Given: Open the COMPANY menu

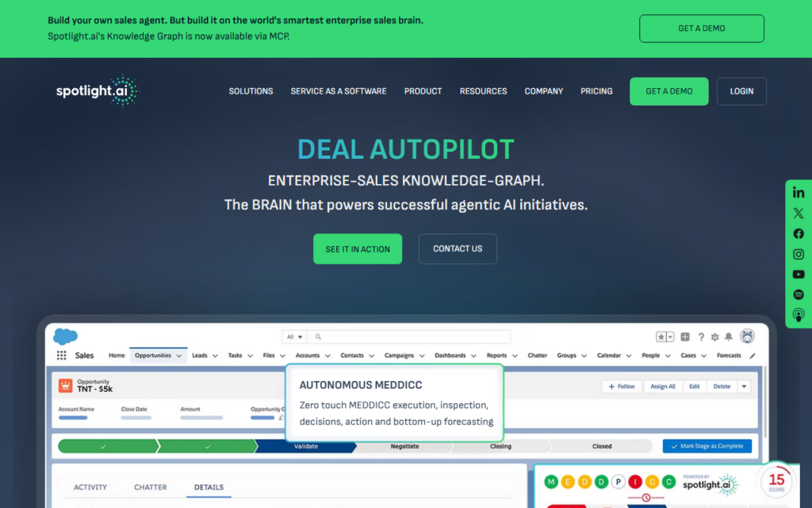Looking at the screenshot, I should pyautogui.click(x=543, y=91).
